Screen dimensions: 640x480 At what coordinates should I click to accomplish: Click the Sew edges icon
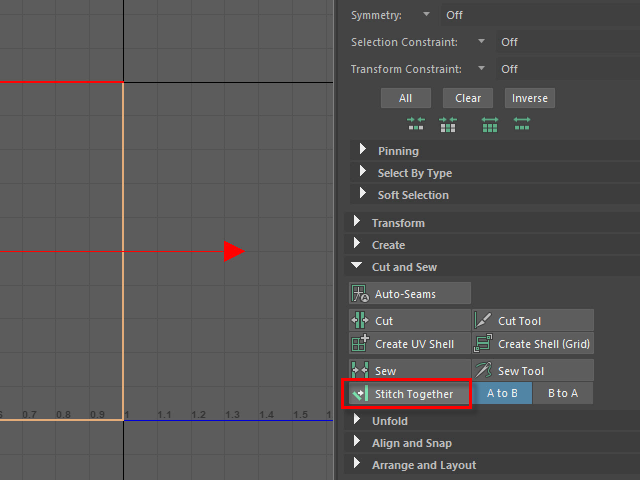click(360, 371)
